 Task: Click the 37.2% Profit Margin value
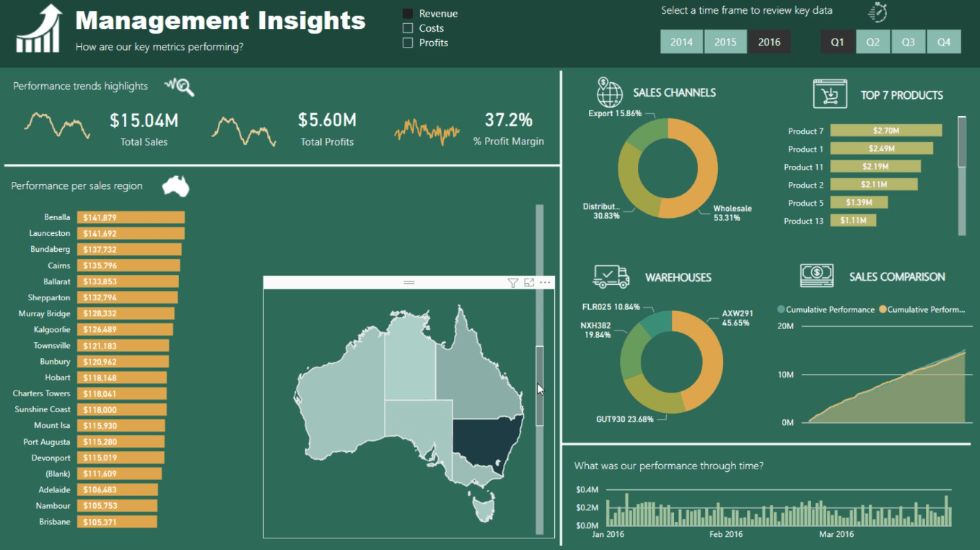click(509, 120)
